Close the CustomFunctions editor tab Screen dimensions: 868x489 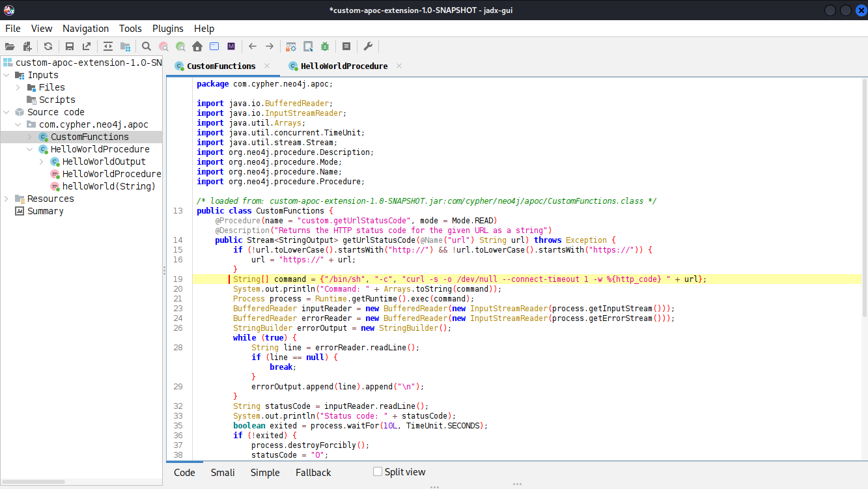(x=267, y=66)
